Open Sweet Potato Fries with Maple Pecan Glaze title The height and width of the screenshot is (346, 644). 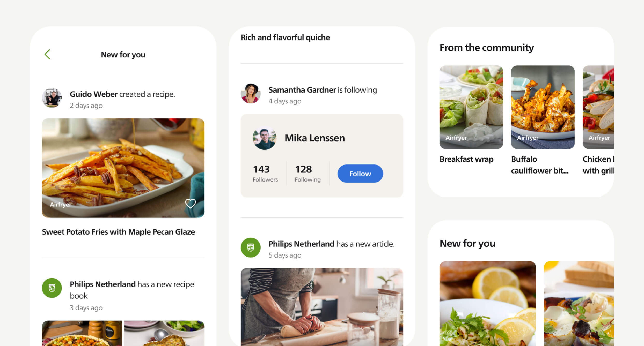(118, 232)
